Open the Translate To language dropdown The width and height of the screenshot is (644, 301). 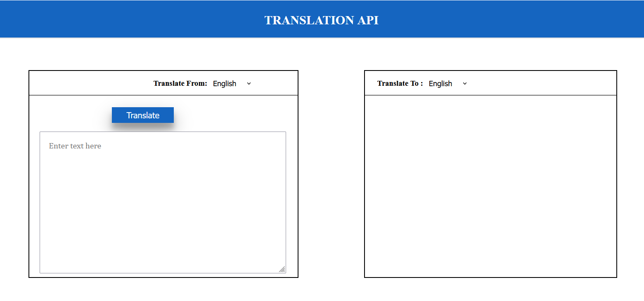pyautogui.click(x=447, y=83)
